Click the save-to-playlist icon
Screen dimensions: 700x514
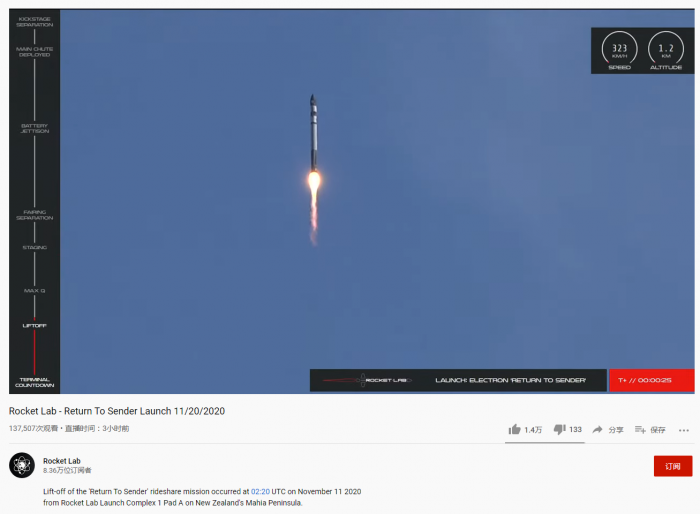pos(640,430)
